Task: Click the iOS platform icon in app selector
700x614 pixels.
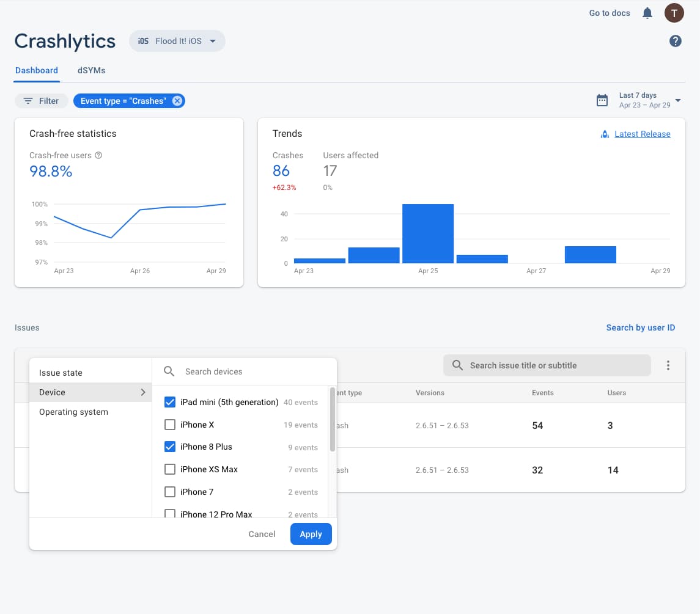Action: pos(143,41)
